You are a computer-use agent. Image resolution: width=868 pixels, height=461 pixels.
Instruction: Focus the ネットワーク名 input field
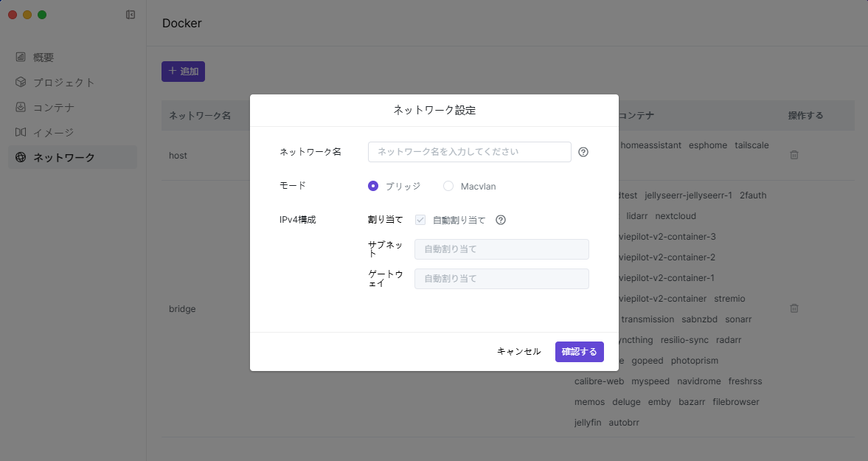click(x=469, y=152)
